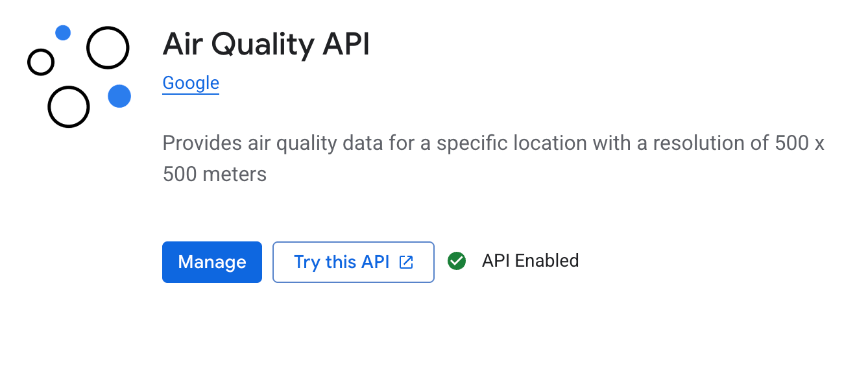
Task: Click the API Enabled status label
Action: click(x=530, y=261)
